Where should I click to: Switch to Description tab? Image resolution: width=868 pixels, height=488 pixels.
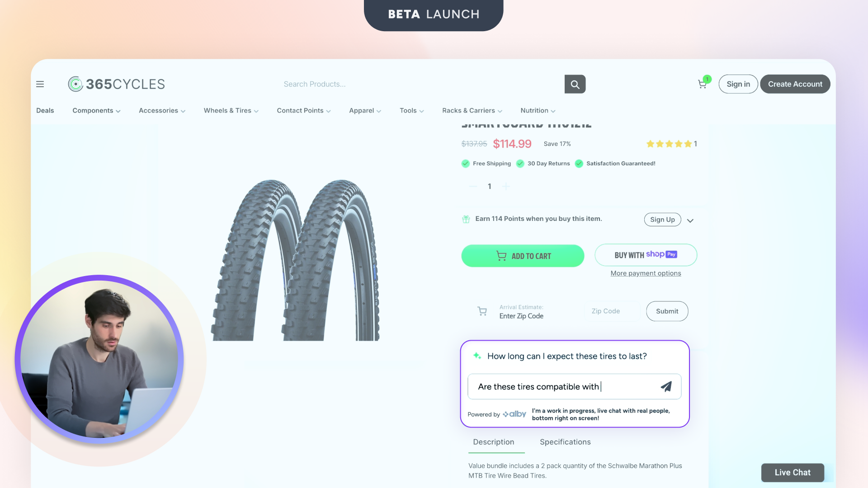pos(494,442)
